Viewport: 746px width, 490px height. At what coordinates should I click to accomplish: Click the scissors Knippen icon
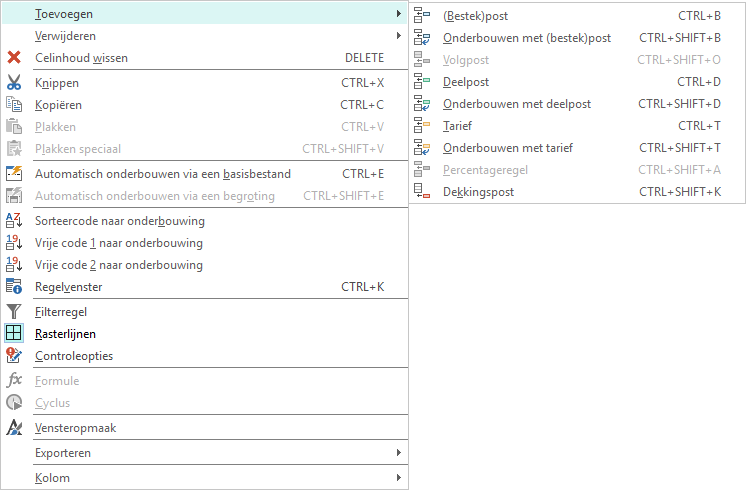pos(14,83)
